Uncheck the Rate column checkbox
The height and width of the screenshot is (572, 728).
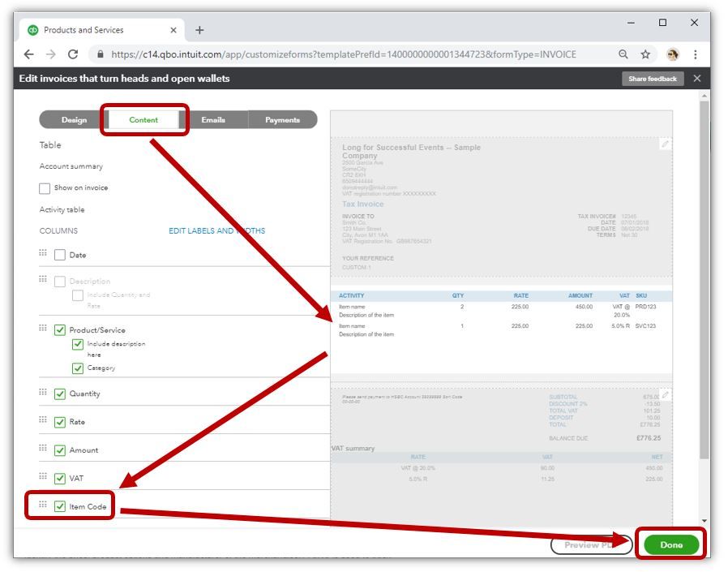tap(60, 423)
